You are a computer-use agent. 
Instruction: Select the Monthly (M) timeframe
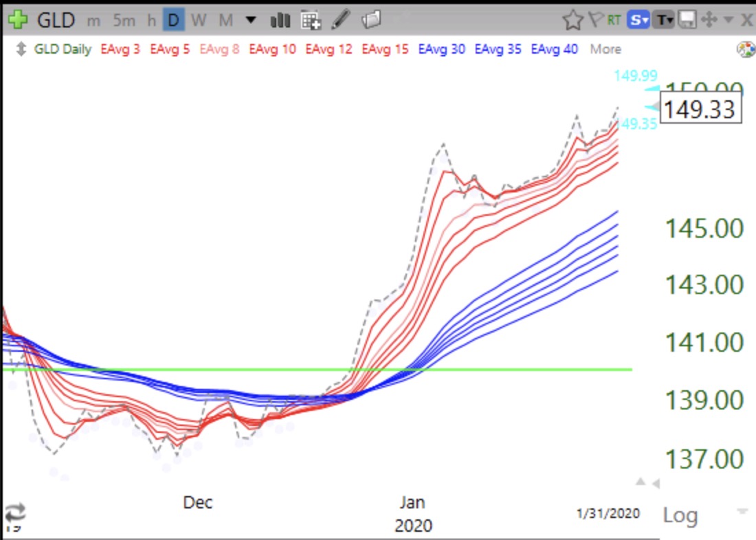(x=225, y=20)
